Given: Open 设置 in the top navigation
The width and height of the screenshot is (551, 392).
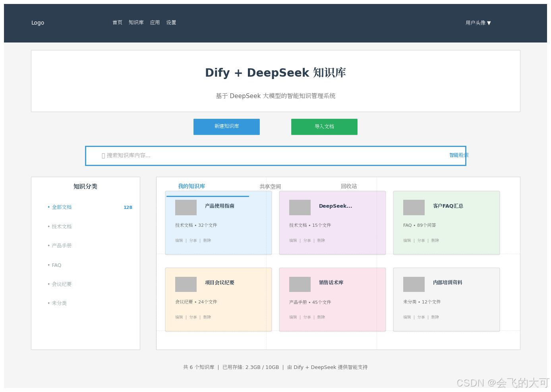Looking at the screenshot, I should [171, 23].
